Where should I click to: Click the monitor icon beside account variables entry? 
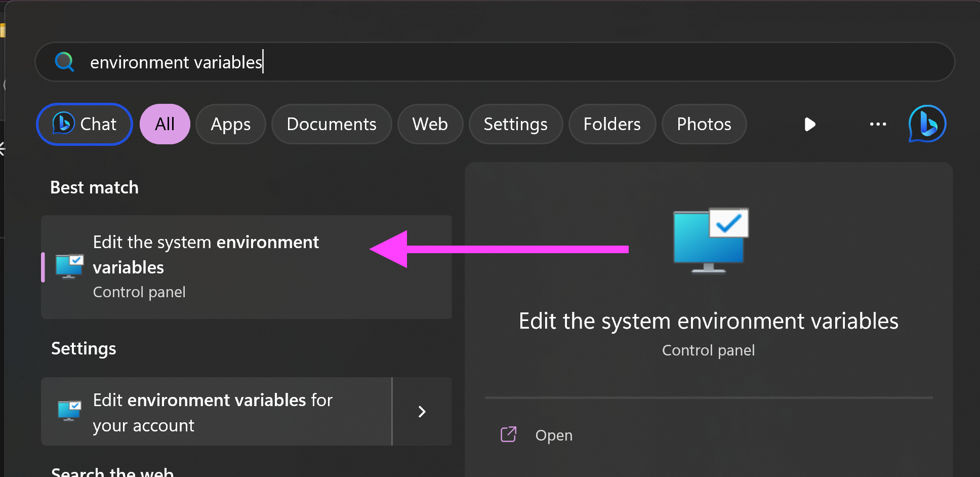tap(69, 411)
